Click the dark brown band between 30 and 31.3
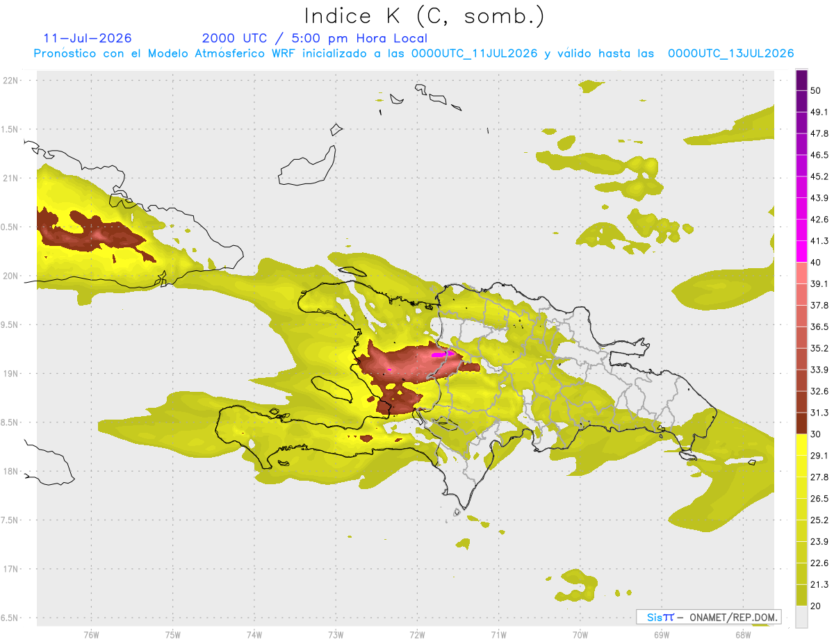 [x=801, y=423]
